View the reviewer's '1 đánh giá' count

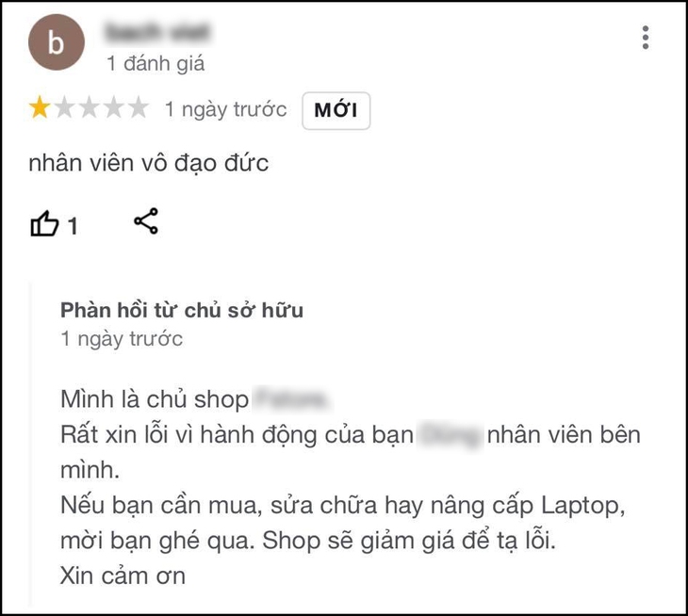pyautogui.click(x=156, y=63)
